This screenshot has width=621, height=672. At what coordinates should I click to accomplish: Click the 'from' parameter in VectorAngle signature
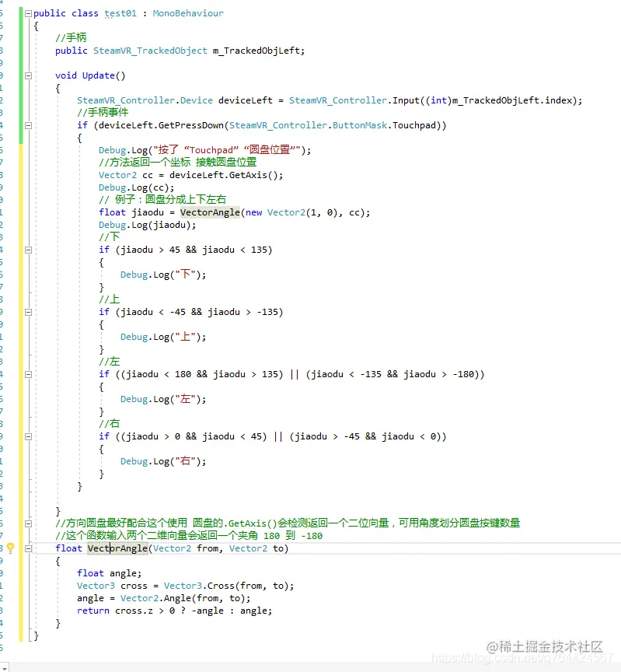208,548
